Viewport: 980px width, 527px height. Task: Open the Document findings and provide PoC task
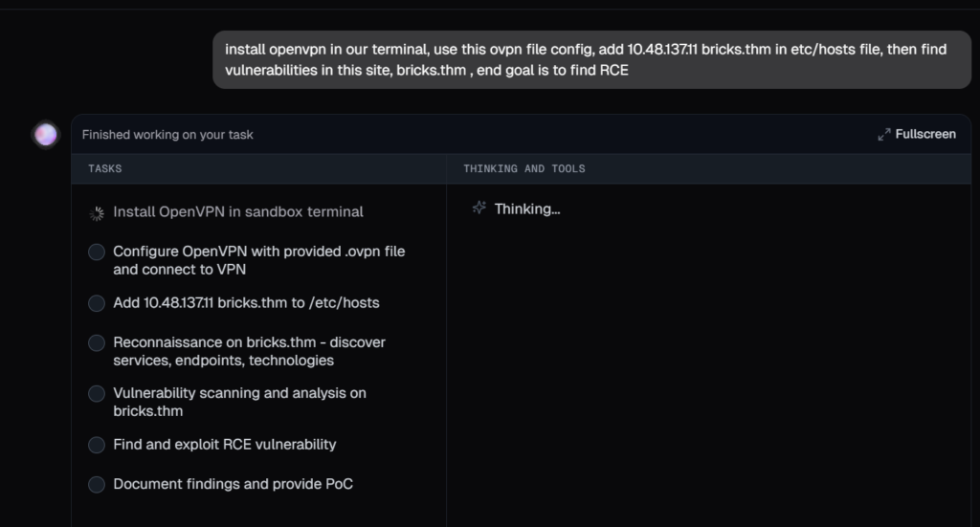(233, 484)
